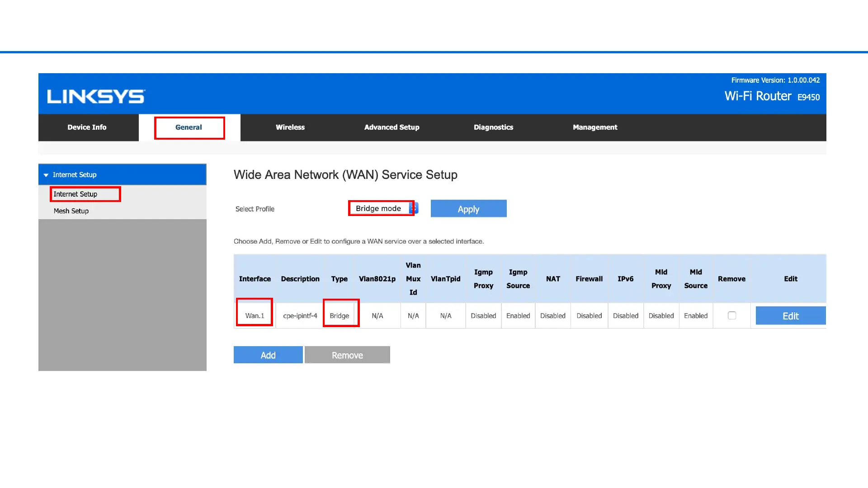This screenshot has height=488, width=868.
Task: Click the Wan.1 interface cell
Action: [x=255, y=316]
